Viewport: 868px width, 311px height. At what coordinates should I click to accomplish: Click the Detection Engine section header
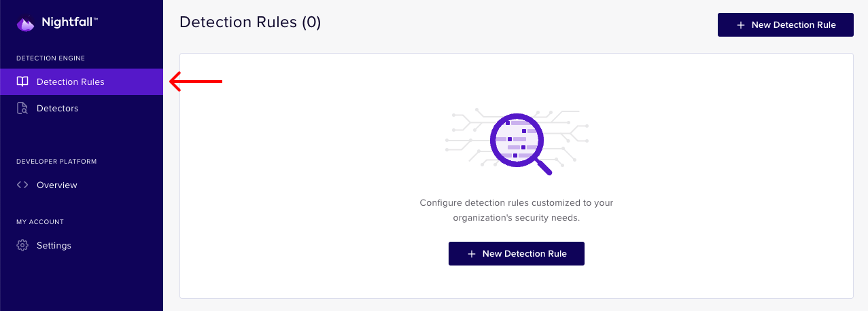[x=50, y=58]
